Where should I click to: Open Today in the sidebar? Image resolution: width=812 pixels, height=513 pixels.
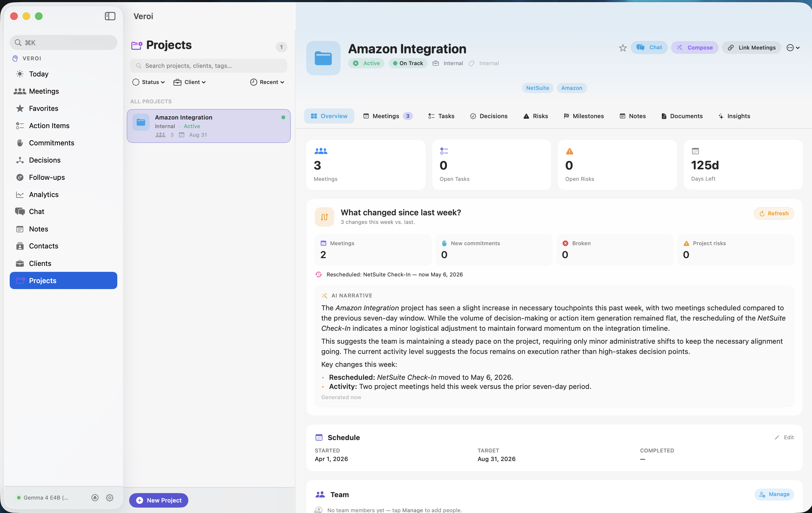coord(63,74)
